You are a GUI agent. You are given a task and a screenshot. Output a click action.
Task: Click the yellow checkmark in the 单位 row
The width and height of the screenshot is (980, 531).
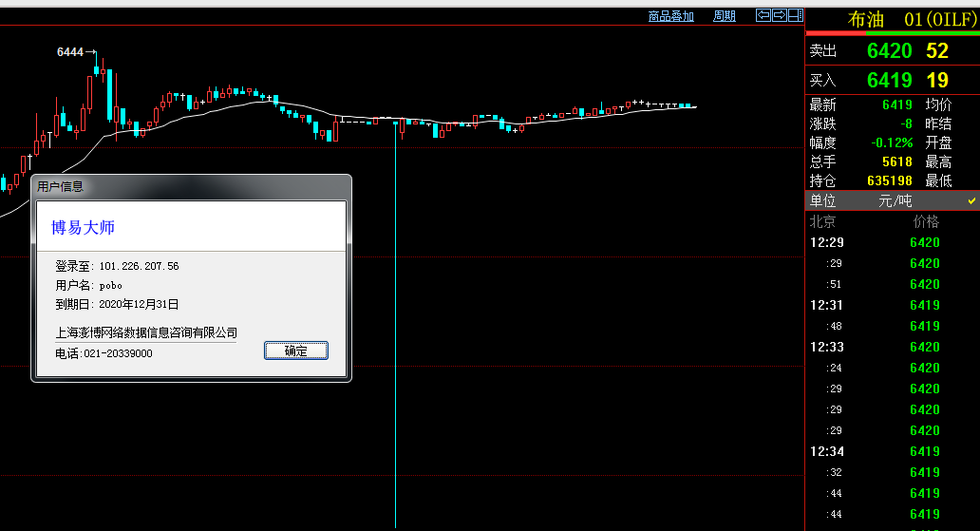[971, 201]
